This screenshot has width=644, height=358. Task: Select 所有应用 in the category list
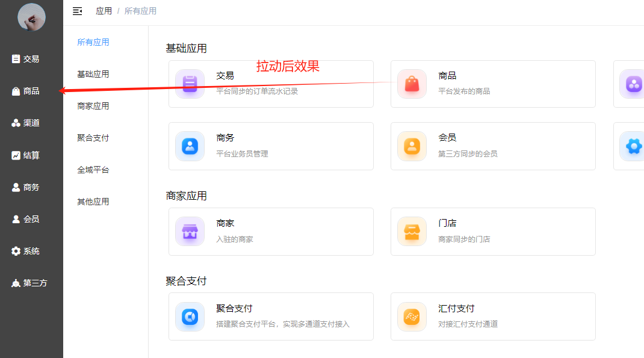[x=93, y=42]
